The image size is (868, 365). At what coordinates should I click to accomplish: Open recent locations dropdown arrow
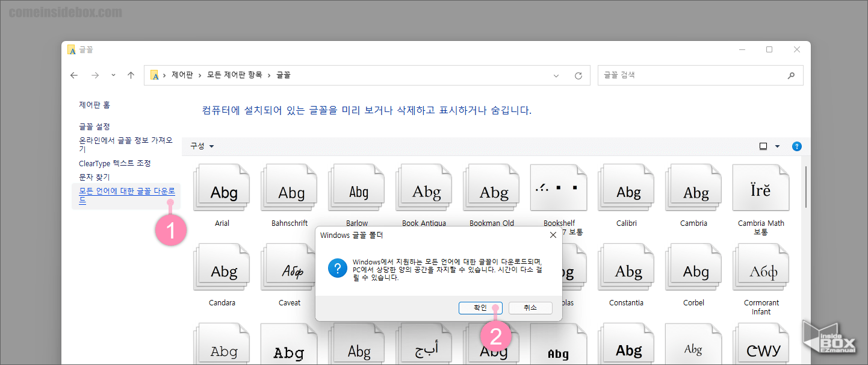113,75
